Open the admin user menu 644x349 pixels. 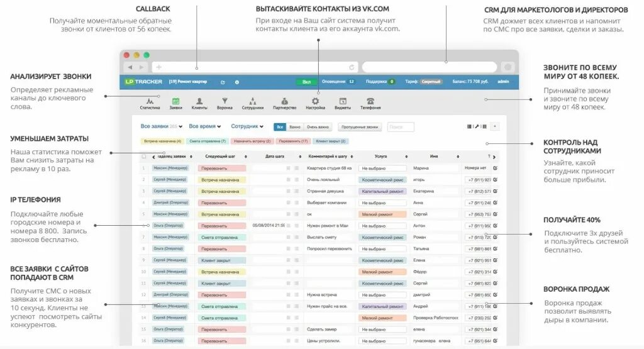click(503, 82)
